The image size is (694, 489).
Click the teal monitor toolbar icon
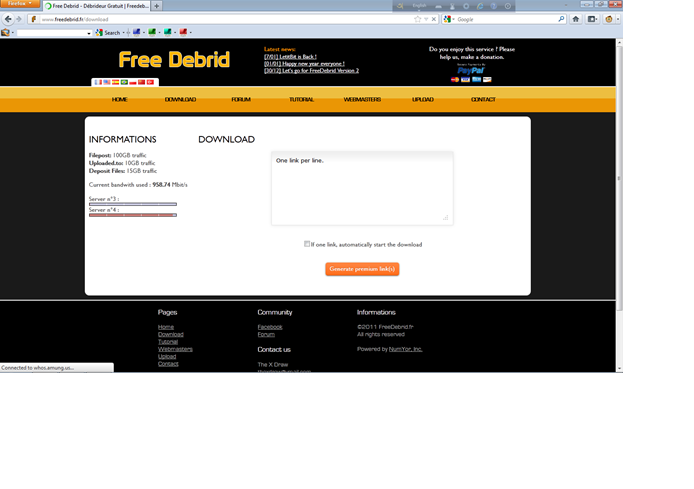(167, 32)
